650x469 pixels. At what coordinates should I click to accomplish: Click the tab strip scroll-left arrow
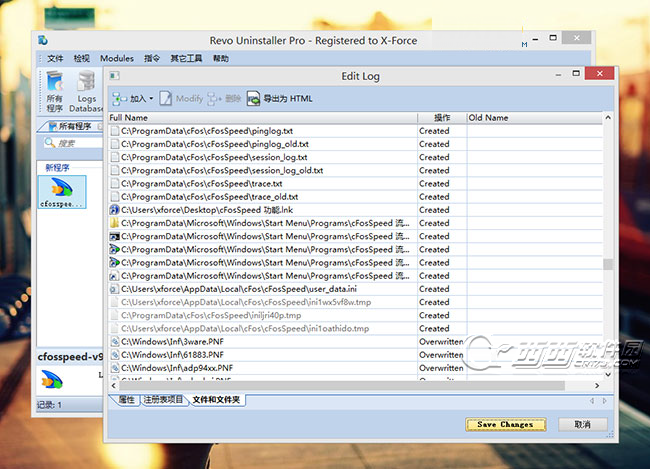click(x=592, y=401)
